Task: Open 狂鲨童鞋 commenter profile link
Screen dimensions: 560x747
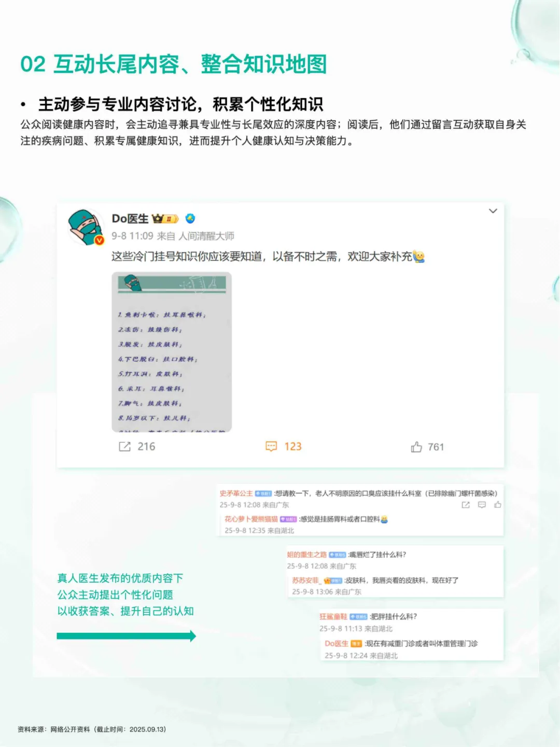Action: coord(333,616)
